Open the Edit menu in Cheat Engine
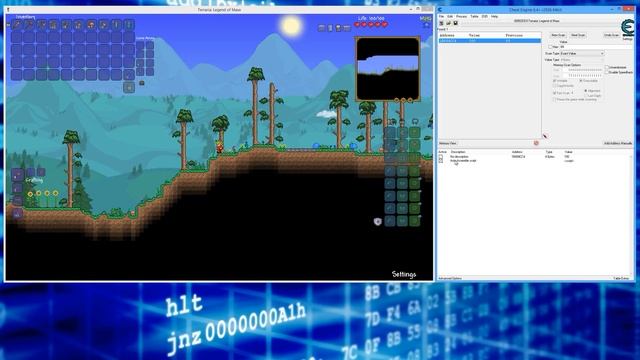Image resolution: width=640 pixels, height=360 pixels. click(x=450, y=16)
